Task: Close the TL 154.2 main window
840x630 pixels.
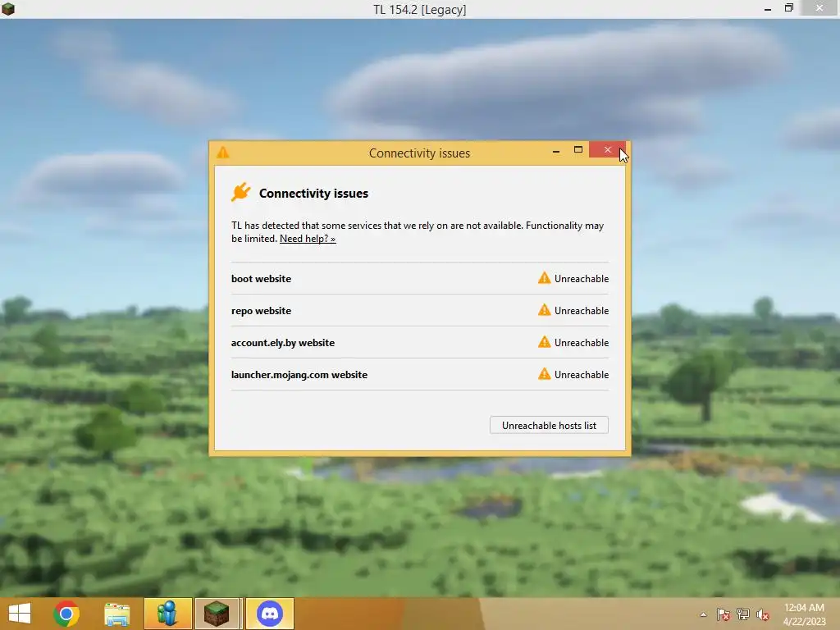Action: 819,7
